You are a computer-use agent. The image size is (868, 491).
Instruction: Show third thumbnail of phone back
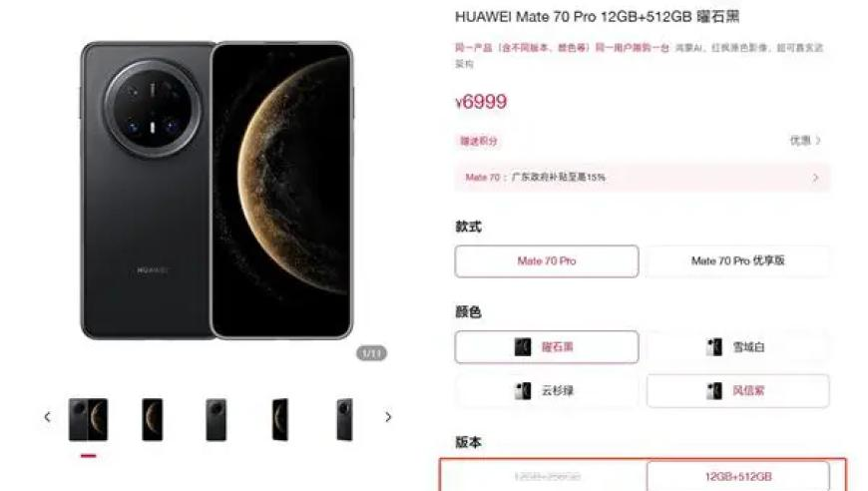[216, 419]
